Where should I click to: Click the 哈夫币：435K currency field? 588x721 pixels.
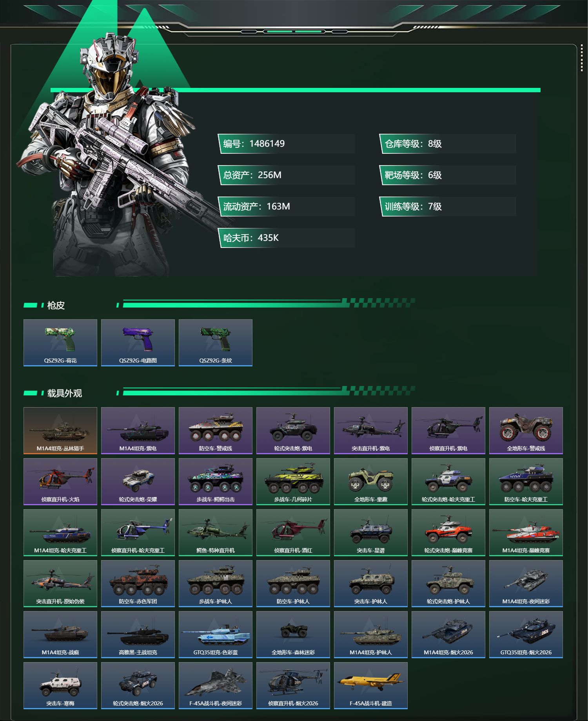point(287,238)
